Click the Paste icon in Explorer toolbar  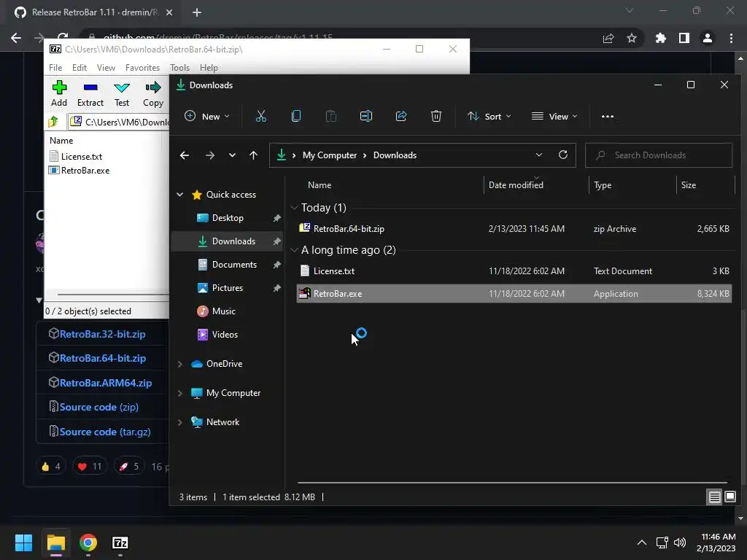[x=331, y=116]
